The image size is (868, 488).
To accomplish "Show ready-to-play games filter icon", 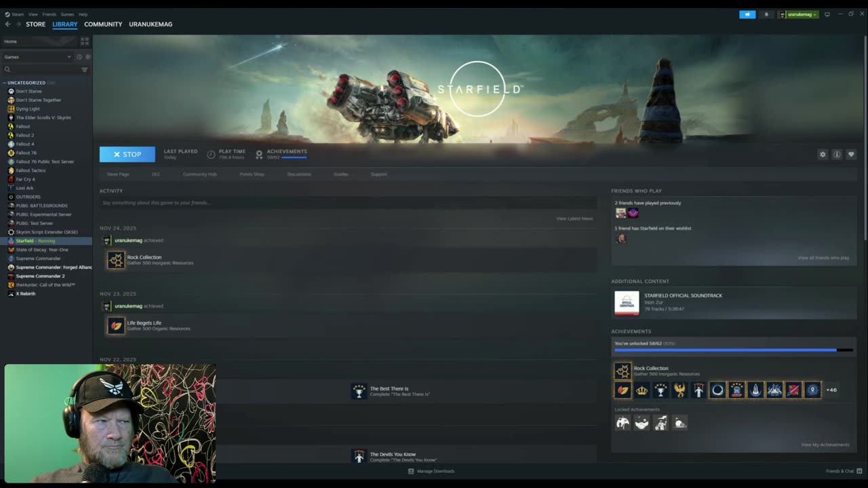I will click(87, 57).
